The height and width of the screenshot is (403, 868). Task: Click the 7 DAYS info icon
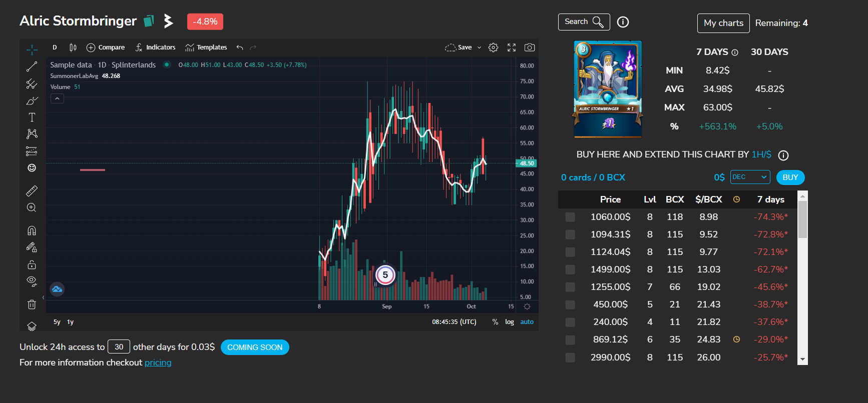[735, 52]
